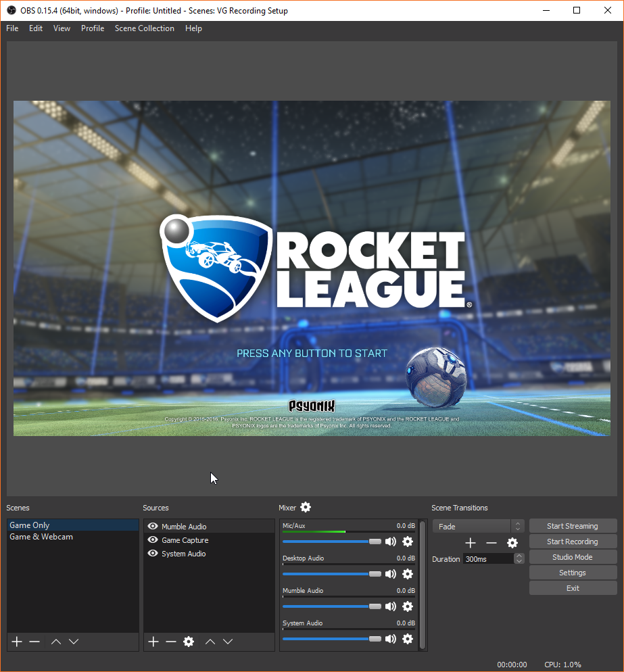Click the CPU: 1.0% status text

point(562,665)
